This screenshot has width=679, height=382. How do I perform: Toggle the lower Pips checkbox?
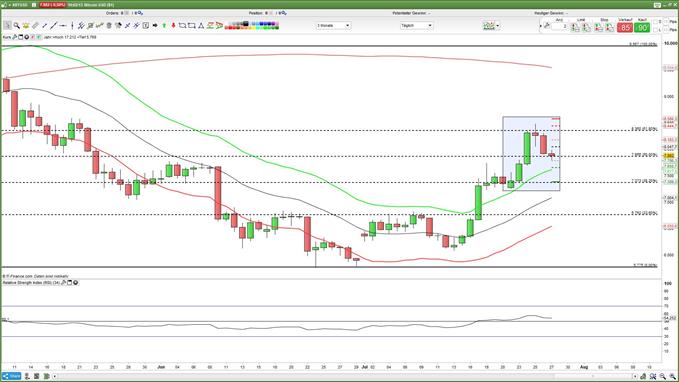(666, 29)
